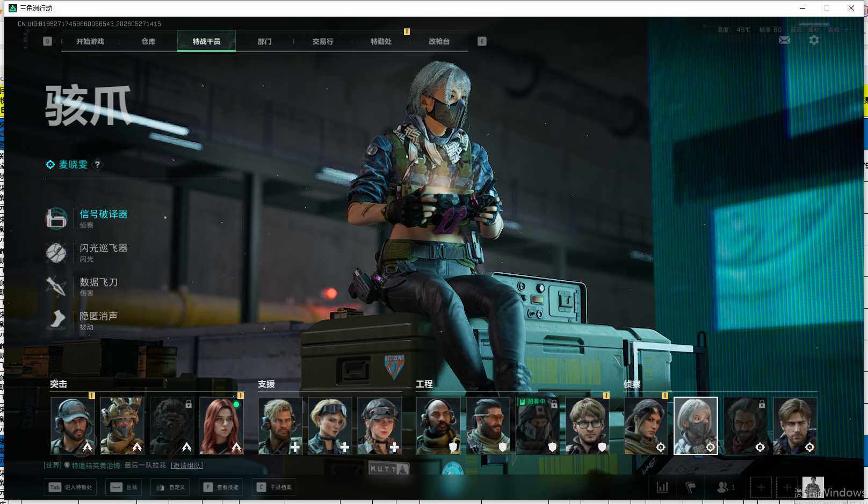
Task: Select the 闪光巡飞器 skill icon
Action: 56,252
